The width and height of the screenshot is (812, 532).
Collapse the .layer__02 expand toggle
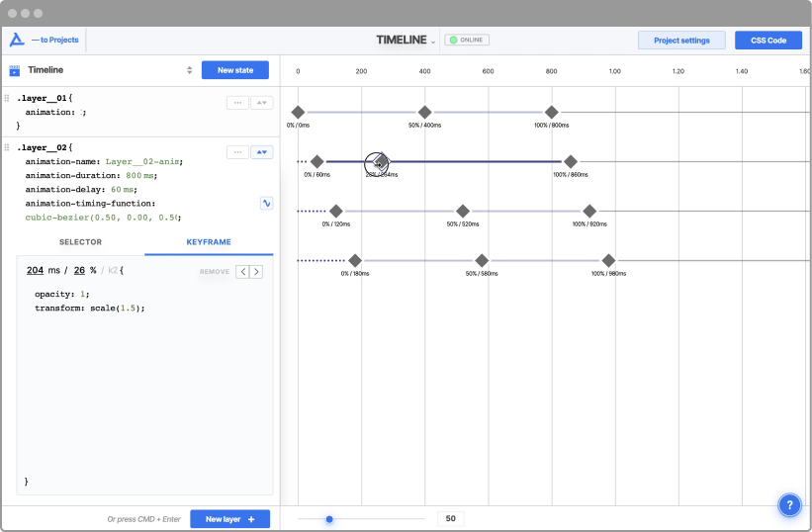coord(262,152)
